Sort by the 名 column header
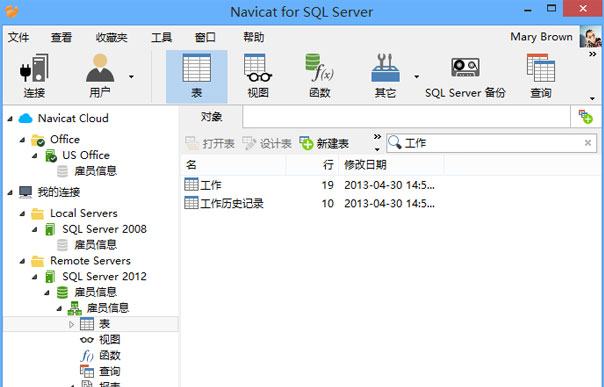The image size is (604, 387). (233, 165)
